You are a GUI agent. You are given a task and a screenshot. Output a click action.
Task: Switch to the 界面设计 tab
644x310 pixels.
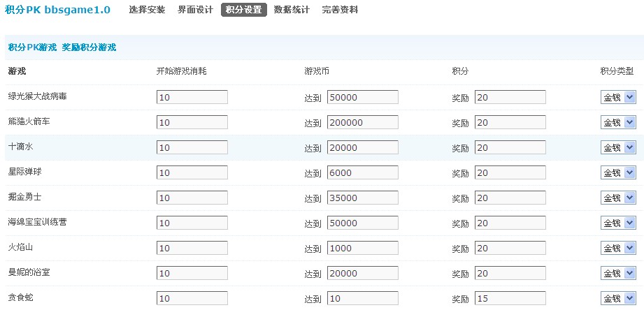[x=195, y=10]
